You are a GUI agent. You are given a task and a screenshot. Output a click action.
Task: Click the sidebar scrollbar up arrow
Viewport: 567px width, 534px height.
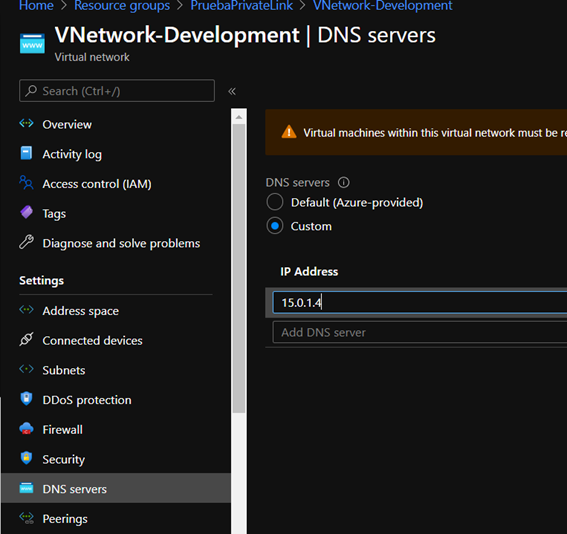[x=239, y=117]
